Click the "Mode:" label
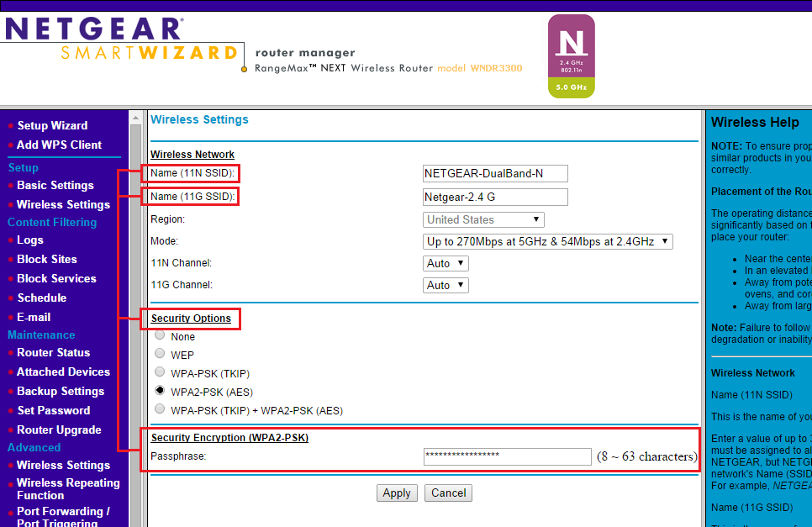 164,241
